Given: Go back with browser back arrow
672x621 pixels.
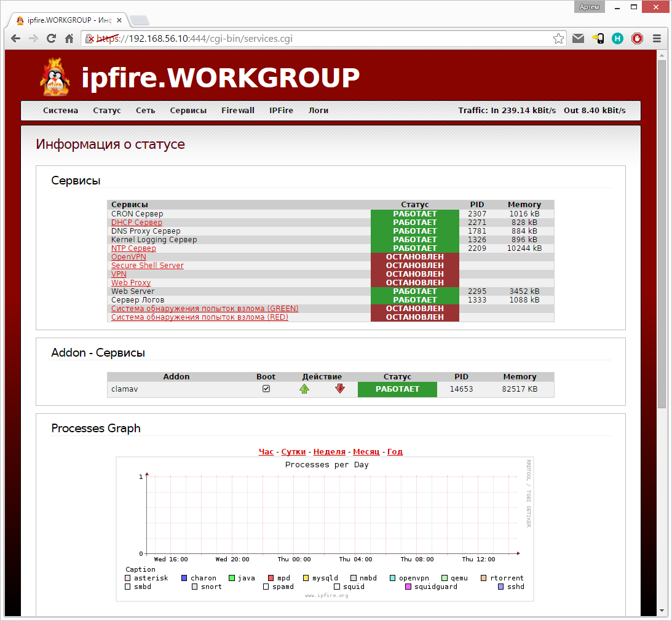Looking at the screenshot, I should 16,39.
